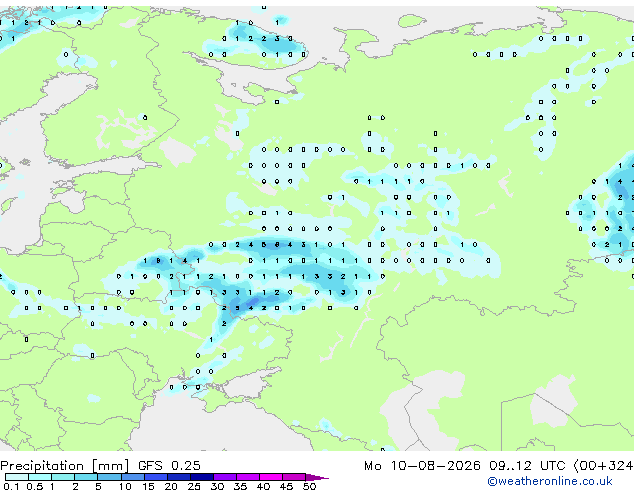The width and height of the screenshot is (634, 490).
Task: Open the weatheronline.co.uk link
Action: pyautogui.click(x=550, y=481)
